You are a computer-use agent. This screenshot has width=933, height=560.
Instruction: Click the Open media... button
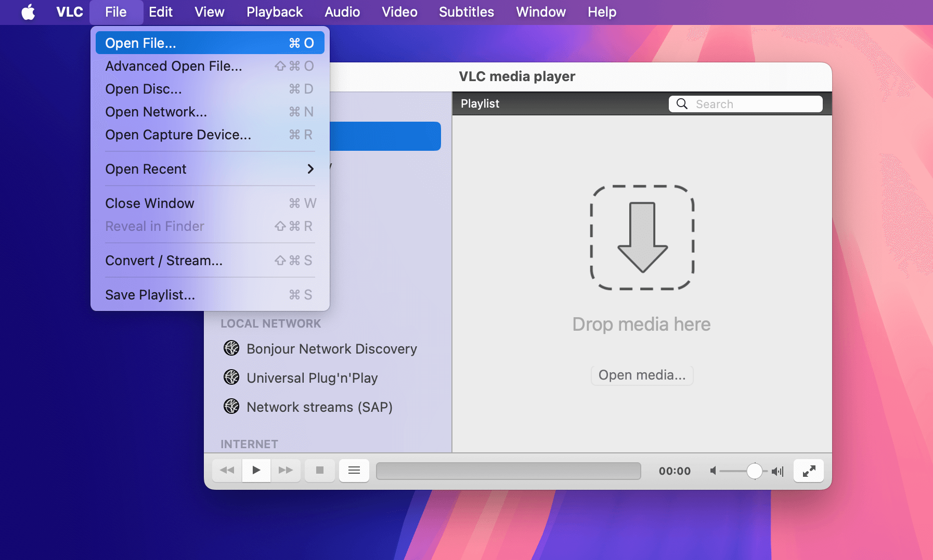click(x=642, y=375)
